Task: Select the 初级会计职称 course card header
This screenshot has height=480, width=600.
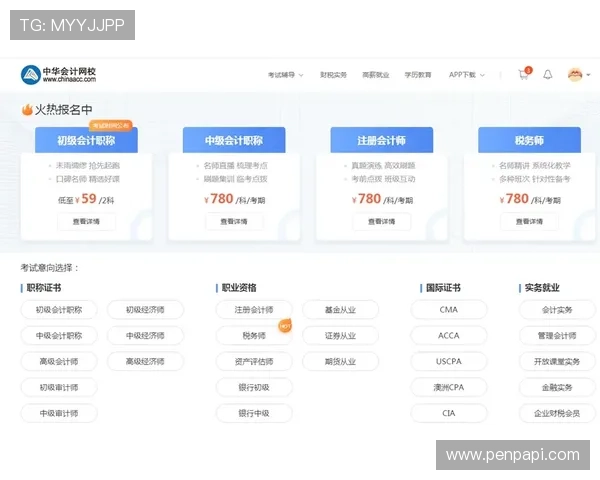Action: click(x=86, y=140)
